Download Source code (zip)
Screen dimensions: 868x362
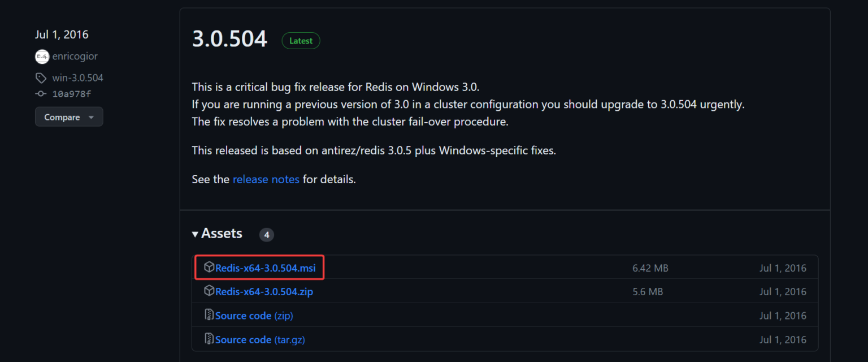(254, 316)
